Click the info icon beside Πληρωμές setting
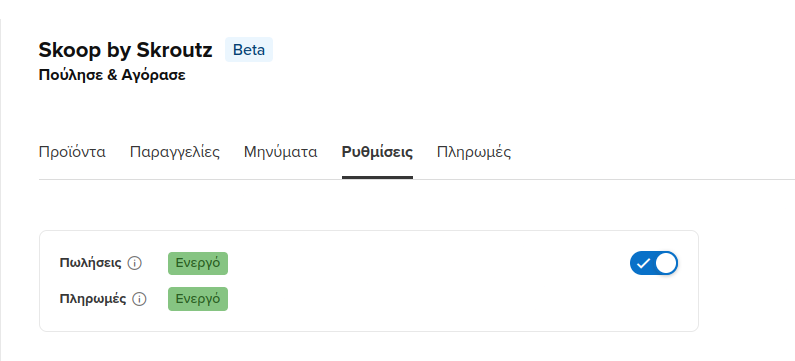The image size is (795, 361). tap(139, 299)
